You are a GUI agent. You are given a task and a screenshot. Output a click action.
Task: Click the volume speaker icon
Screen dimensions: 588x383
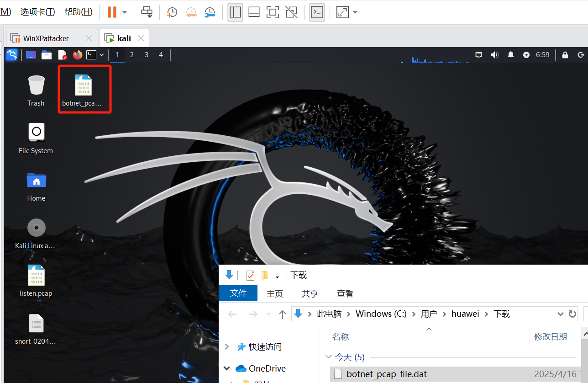coord(495,55)
